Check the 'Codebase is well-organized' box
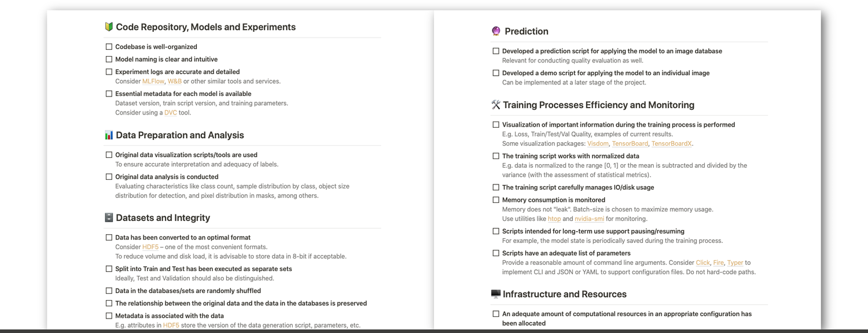 [109, 47]
